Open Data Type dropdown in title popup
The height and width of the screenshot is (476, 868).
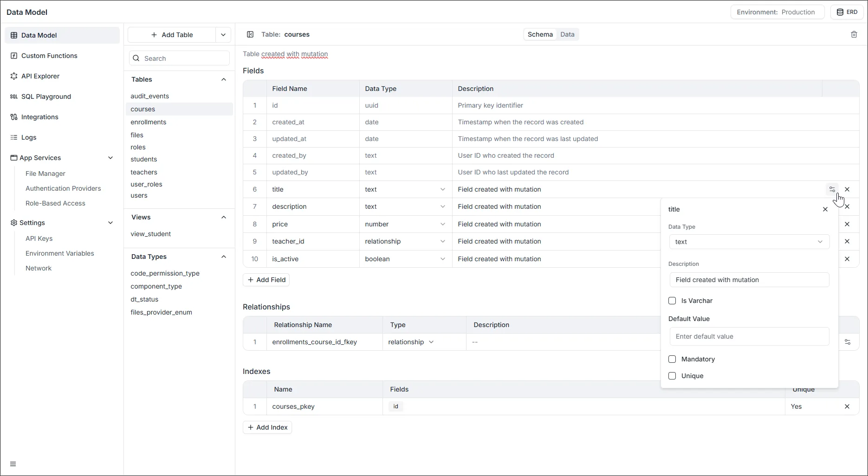coord(749,242)
